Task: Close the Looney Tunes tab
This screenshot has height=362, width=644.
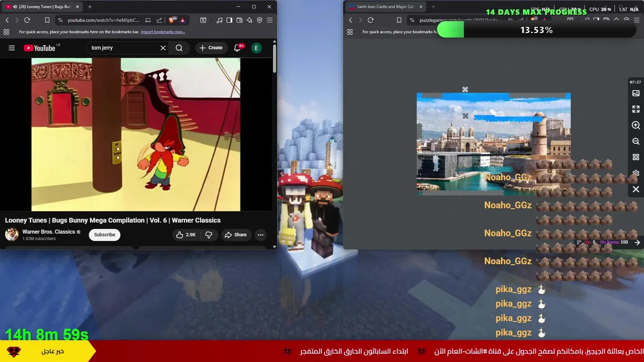Action: point(77,7)
